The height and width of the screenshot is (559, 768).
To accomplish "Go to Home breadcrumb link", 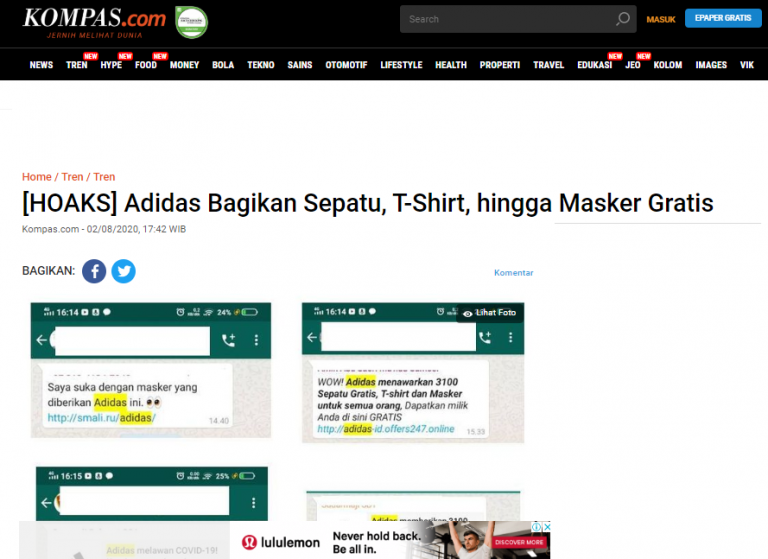I will [x=37, y=177].
